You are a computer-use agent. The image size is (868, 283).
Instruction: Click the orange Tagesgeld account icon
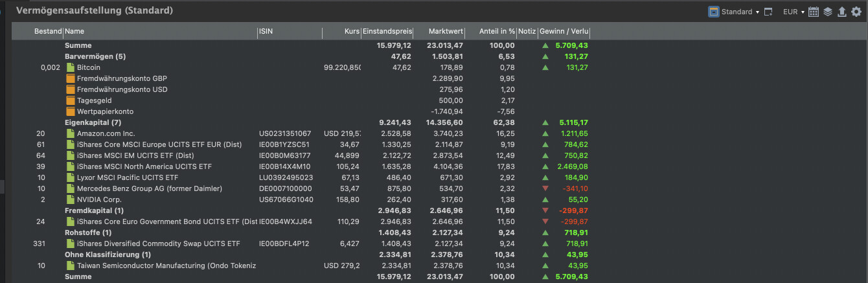[x=71, y=100]
